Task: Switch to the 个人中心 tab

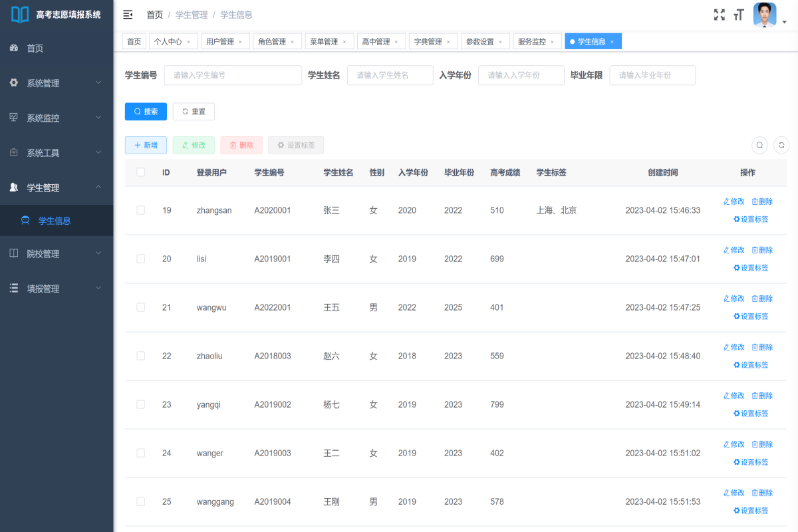Action: [168, 41]
